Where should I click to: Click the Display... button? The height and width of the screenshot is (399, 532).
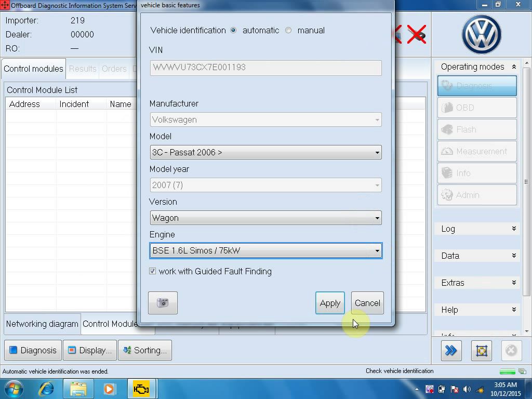pyautogui.click(x=90, y=350)
